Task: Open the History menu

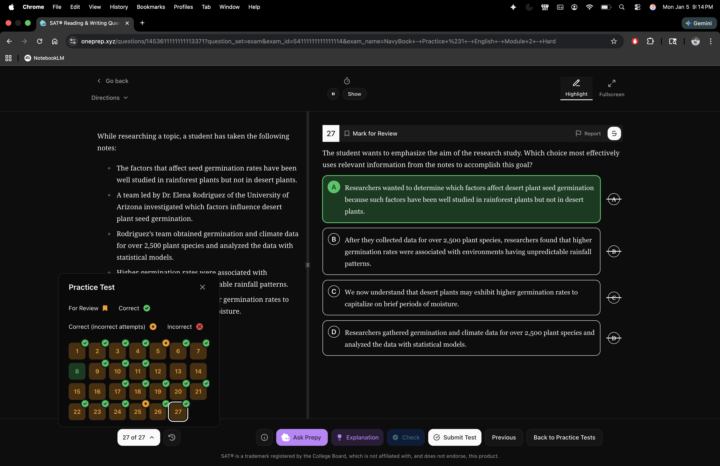Action: click(x=118, y=7)
